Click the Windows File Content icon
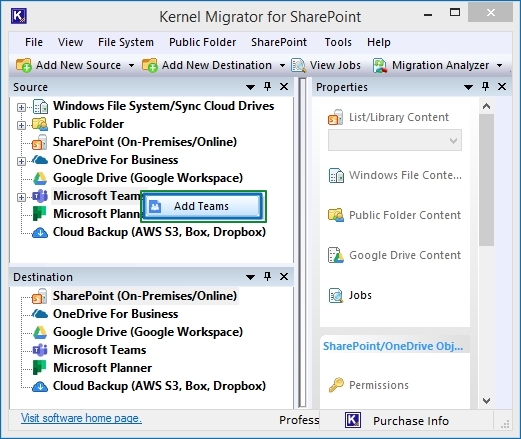521x439 pixels. (x=336, y=176)
